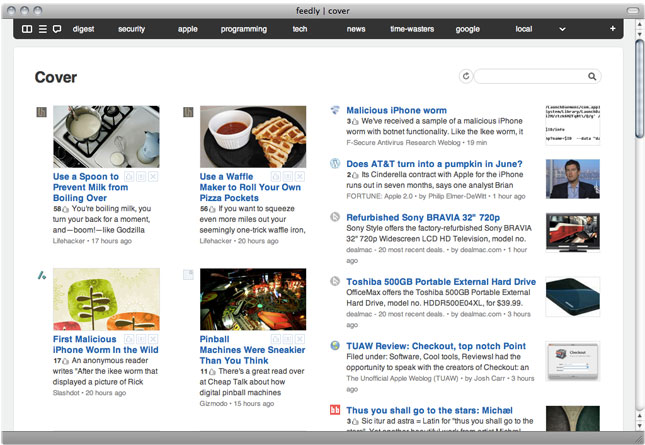Click the magnifier icon in search box
This screenshot has width=645, height=445.
coord(592,76)
